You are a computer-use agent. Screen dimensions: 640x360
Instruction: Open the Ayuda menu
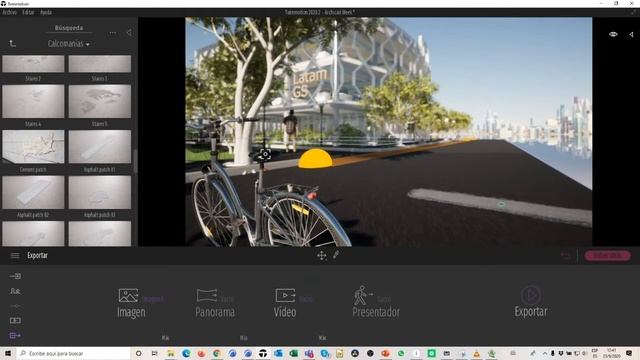46,12
